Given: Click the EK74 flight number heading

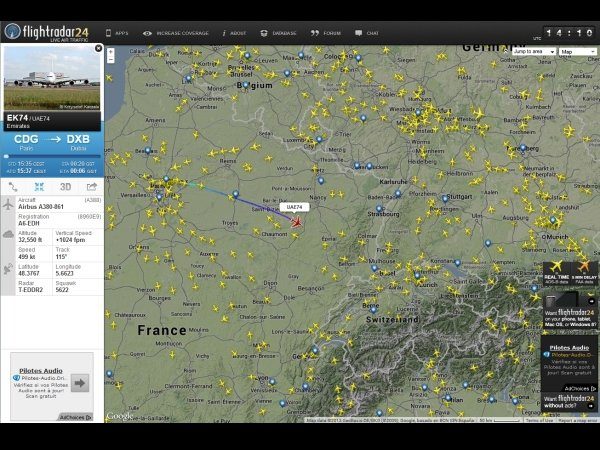Looking at the screenshot, I should click(x=17, y=118).
